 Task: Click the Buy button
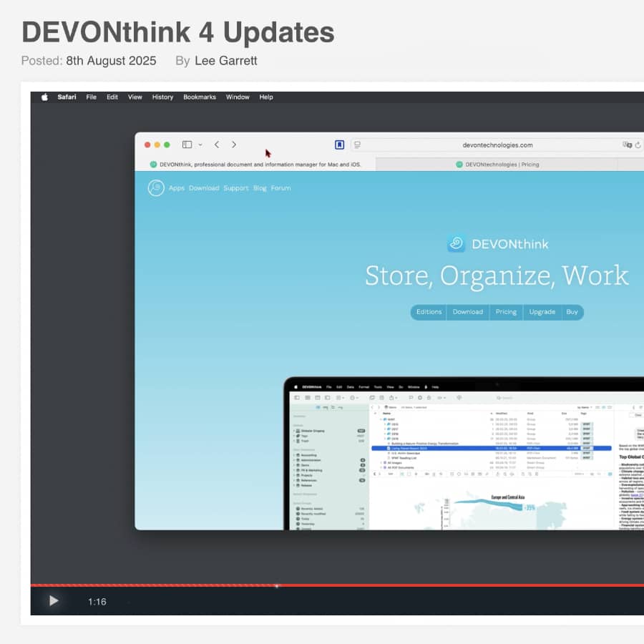tap(572, 312)
